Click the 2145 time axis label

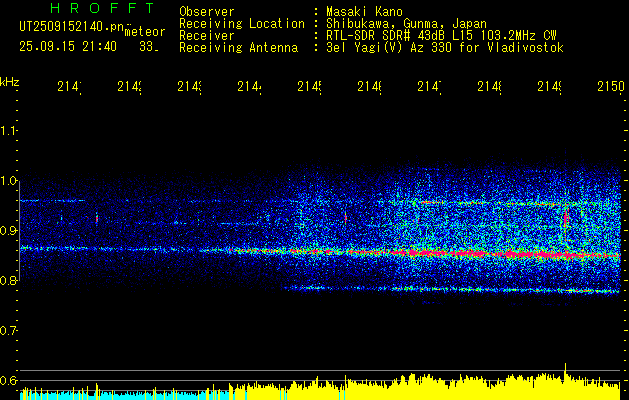click(309, 87)
